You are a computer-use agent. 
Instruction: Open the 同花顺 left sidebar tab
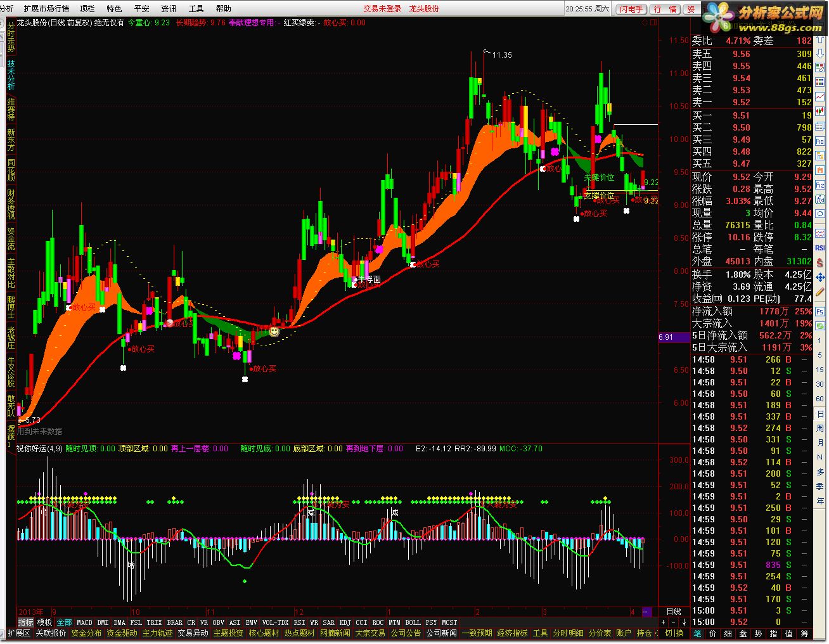point(11,171)
